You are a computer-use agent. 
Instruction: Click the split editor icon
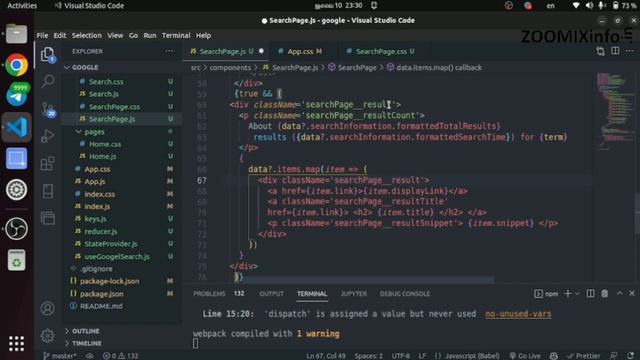(615, 51)
